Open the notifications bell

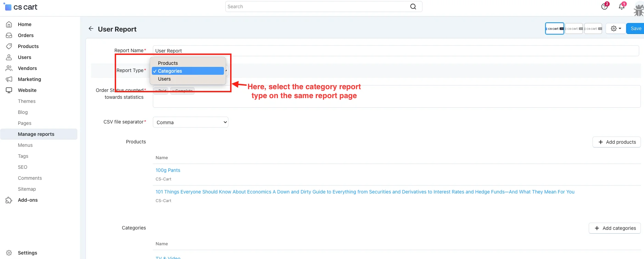[621, 7]
